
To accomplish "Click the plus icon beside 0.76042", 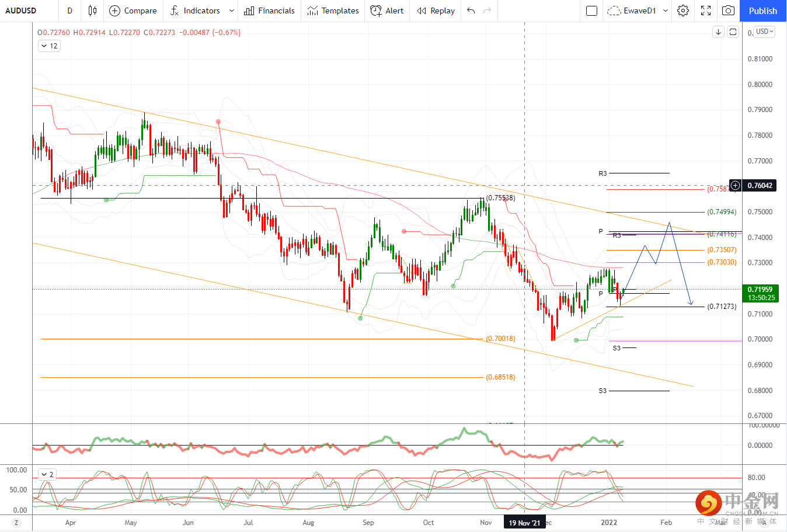I will point(735,186).
